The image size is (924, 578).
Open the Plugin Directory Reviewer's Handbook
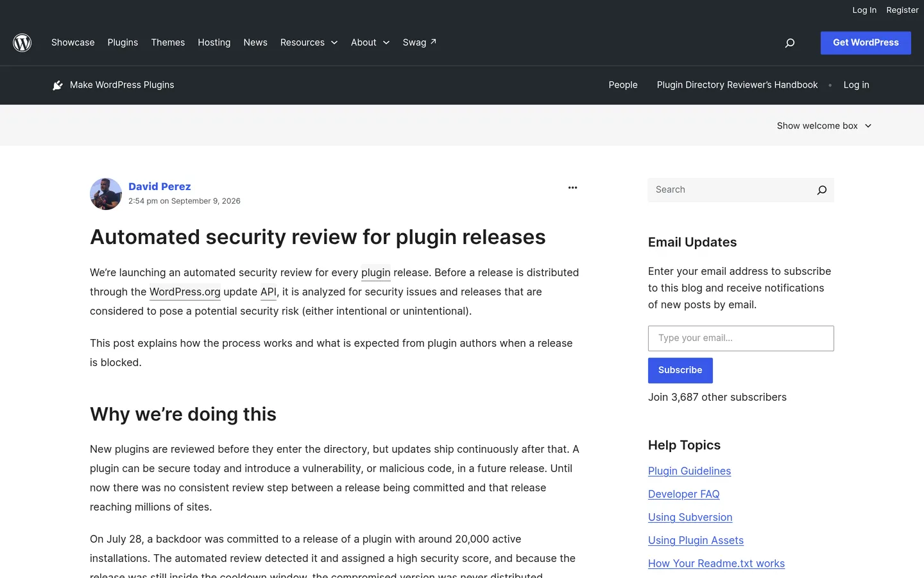[x=737, y=85]
